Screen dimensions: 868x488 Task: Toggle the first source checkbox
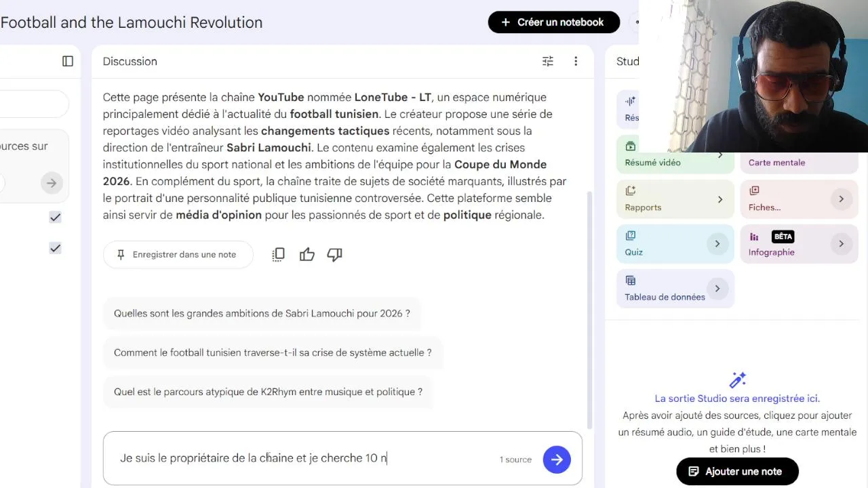[x=55, y=217]
